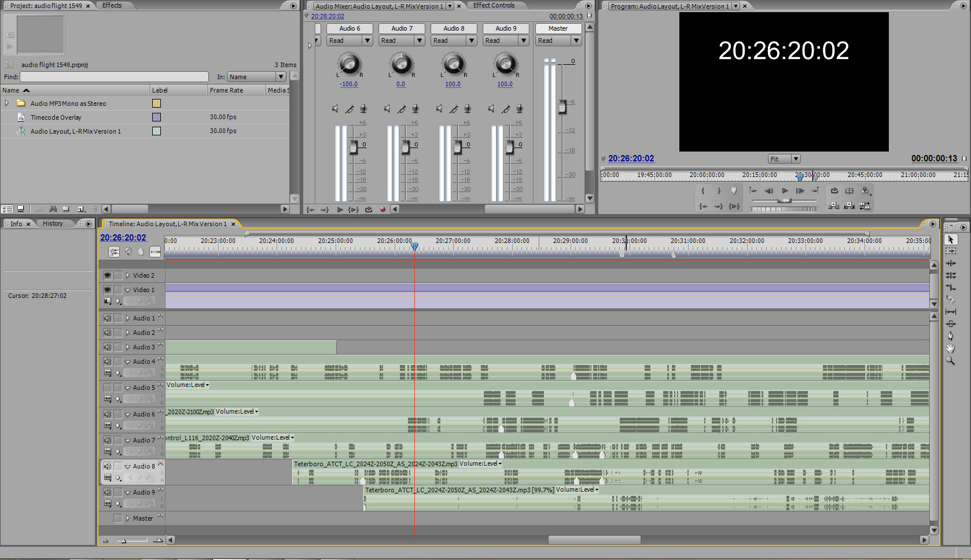Click the Program monitor shuttle slider
This screenshot has height=560, width=971.
coord(784,200)
